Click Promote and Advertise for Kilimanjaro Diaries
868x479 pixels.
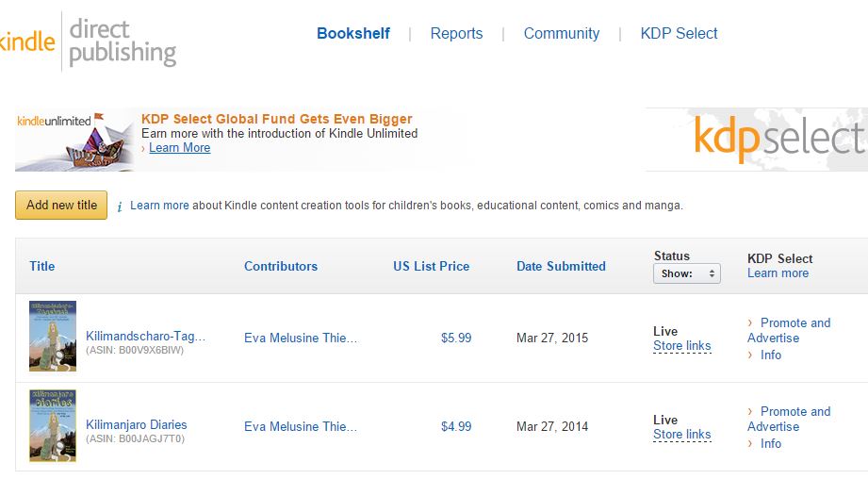789,419
